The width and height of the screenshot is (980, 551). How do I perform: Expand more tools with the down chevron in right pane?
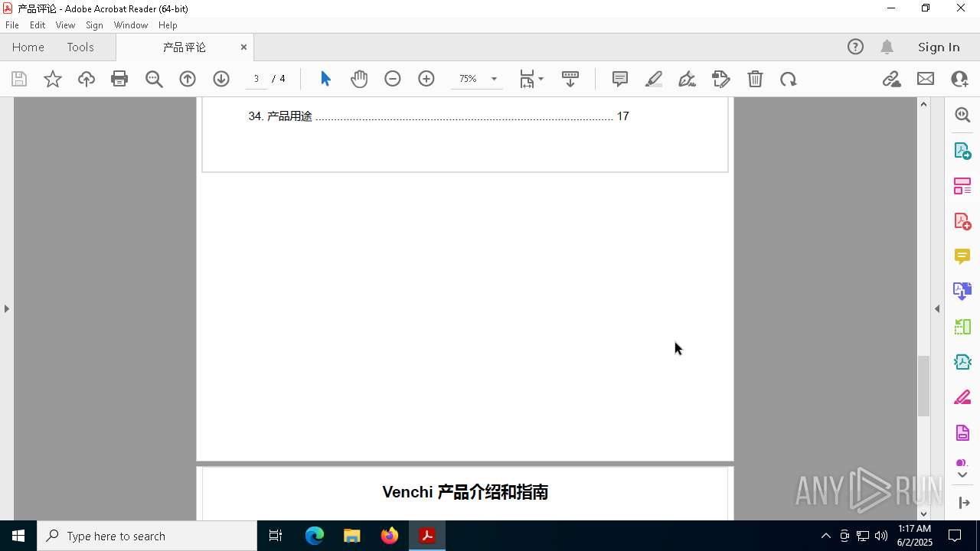[x=962, y=475]
